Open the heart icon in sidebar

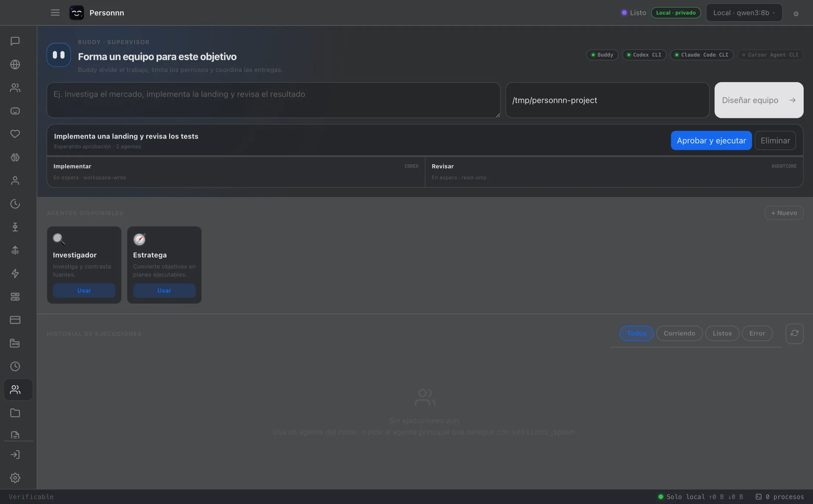coord(15,134)
